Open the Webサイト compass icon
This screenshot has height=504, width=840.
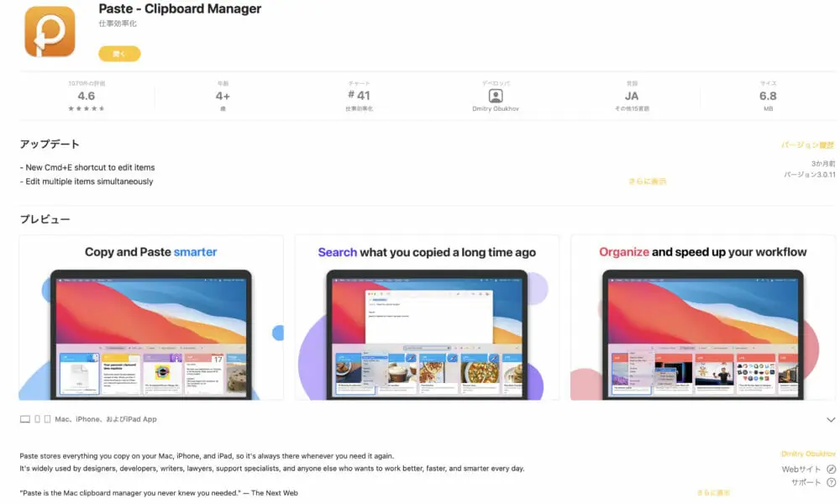tap(831, 470)
